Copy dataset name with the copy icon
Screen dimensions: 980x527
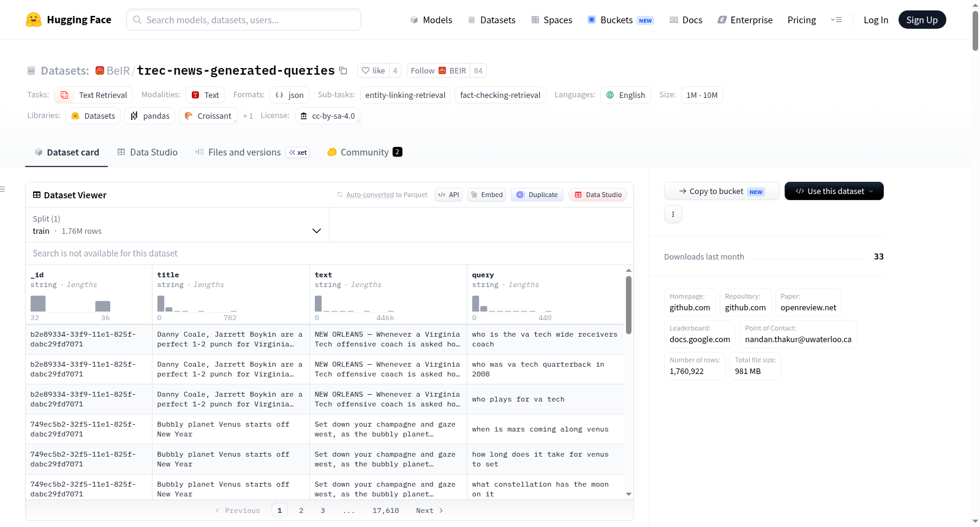(x=343, y=71)
